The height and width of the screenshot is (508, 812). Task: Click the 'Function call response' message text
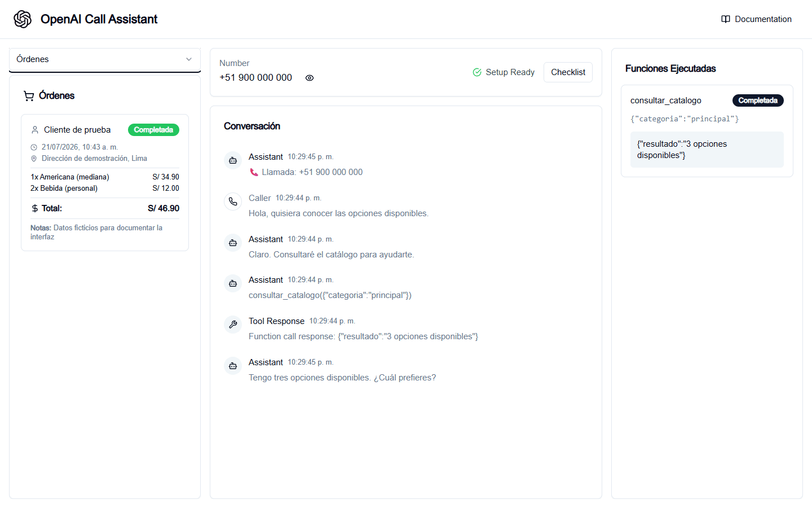click(x=363, y=336)
